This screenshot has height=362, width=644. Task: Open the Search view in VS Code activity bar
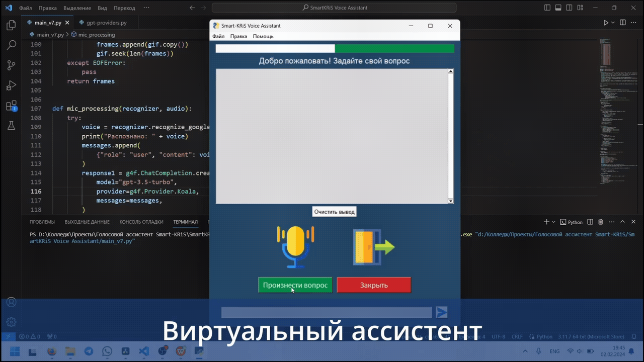11,45
